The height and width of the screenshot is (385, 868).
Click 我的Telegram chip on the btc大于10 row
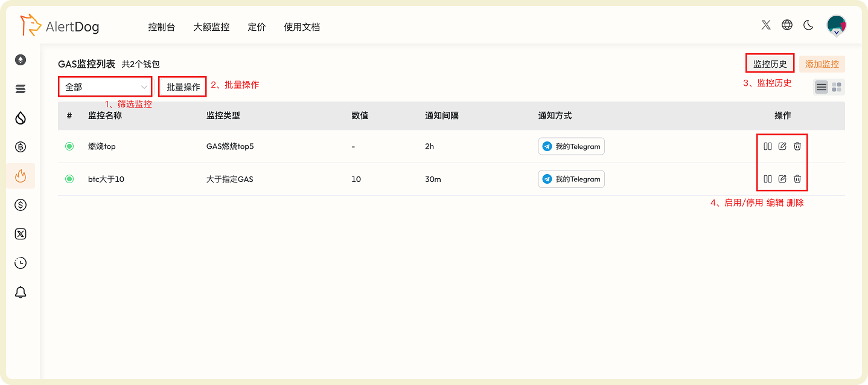pos(571,179)
